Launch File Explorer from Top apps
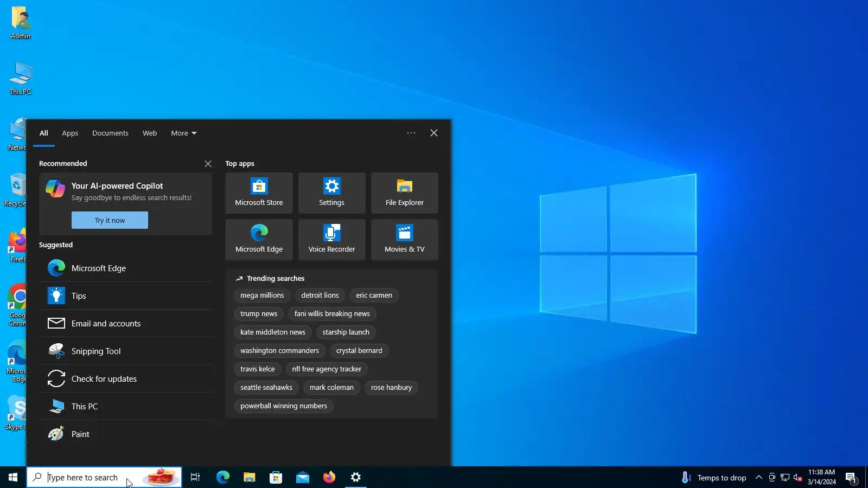The height and width of the screenshot is (488, 868). point(404,193)
